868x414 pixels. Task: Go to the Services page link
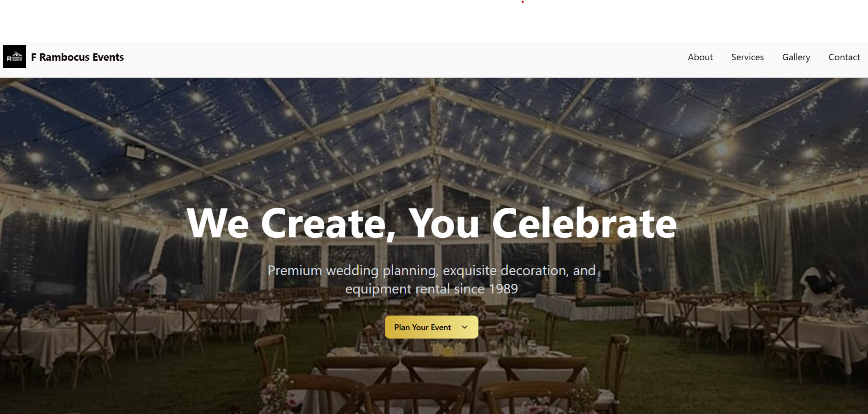pos(747,57)
